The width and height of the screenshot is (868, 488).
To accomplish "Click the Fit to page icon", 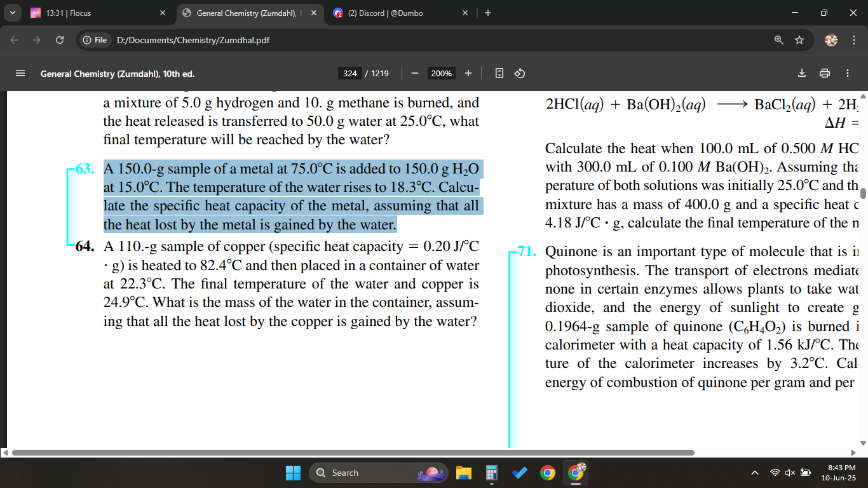I will click(499, 73).
